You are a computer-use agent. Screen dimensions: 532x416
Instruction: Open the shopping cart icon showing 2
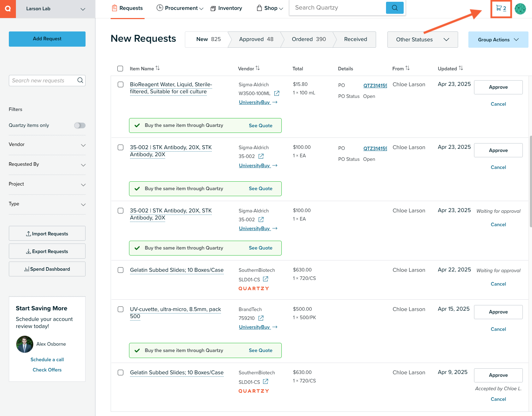(501, 8)
